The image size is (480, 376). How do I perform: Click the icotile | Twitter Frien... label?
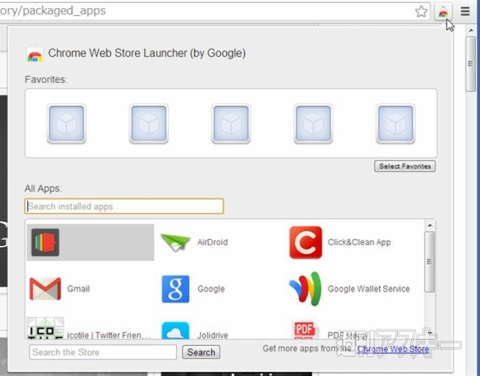109,335
